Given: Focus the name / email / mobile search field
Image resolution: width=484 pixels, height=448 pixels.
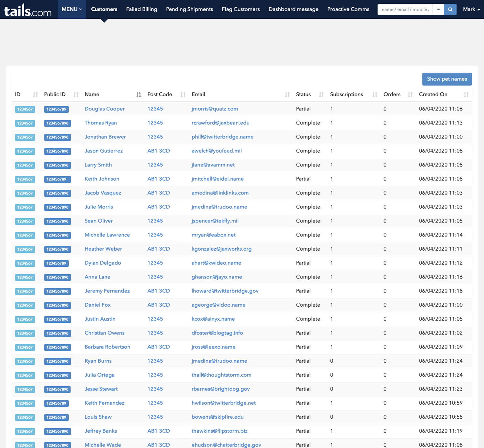Looking at the screenshot, I should pos(405,9).
